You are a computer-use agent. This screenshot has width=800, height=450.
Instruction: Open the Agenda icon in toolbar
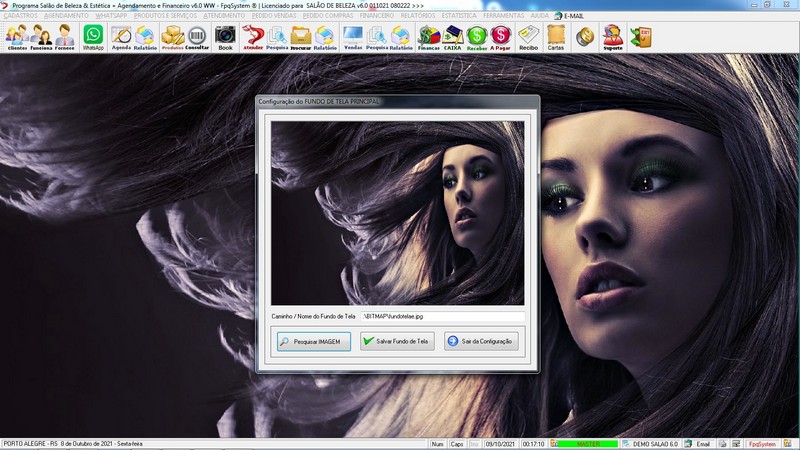(121, 37)
